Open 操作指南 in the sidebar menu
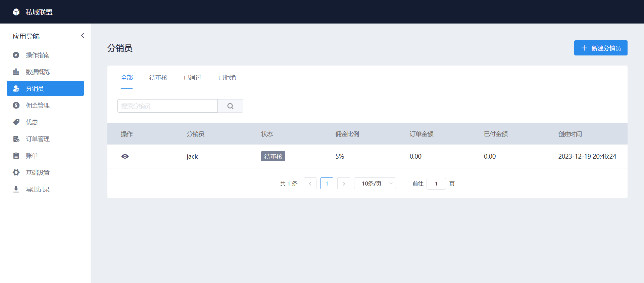 (x=45, y=55)
